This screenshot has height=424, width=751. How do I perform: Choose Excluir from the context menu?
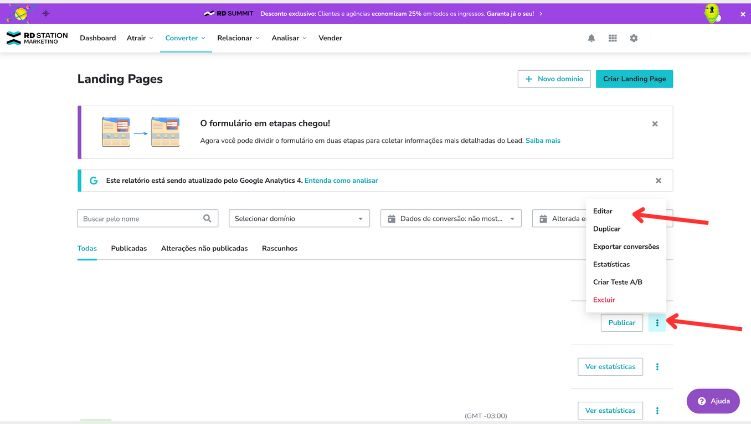[x=604, y=299]
